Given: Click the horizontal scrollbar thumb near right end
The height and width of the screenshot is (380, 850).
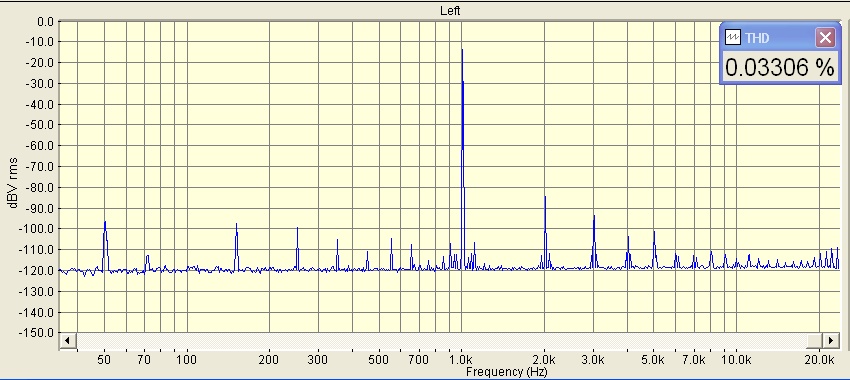Looking at the screenshot, I should pyautogui.click(x=814, y=340).
